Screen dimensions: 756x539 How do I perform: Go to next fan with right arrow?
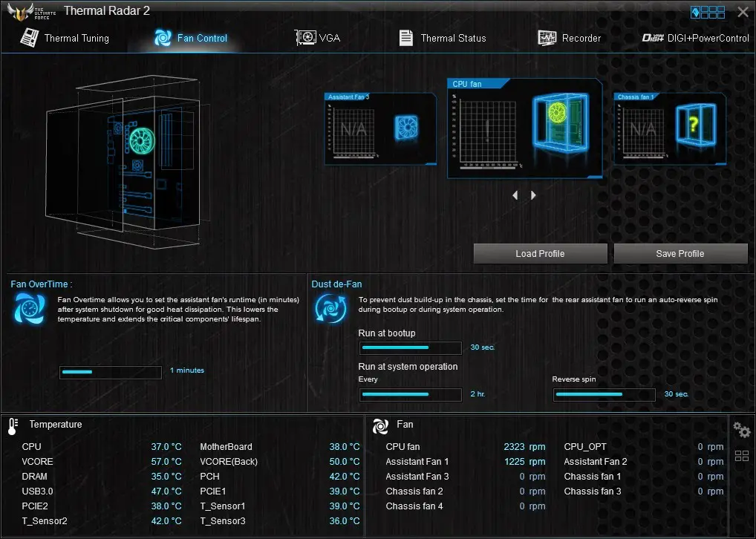(532, 195)
